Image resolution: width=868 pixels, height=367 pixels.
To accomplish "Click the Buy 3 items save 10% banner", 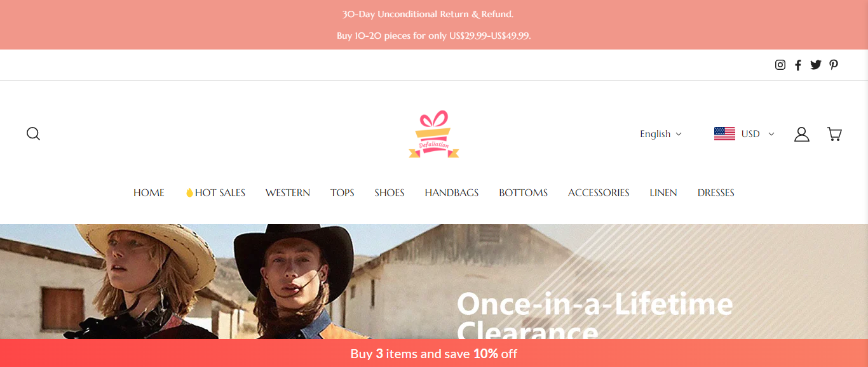I will click(434, 353).
